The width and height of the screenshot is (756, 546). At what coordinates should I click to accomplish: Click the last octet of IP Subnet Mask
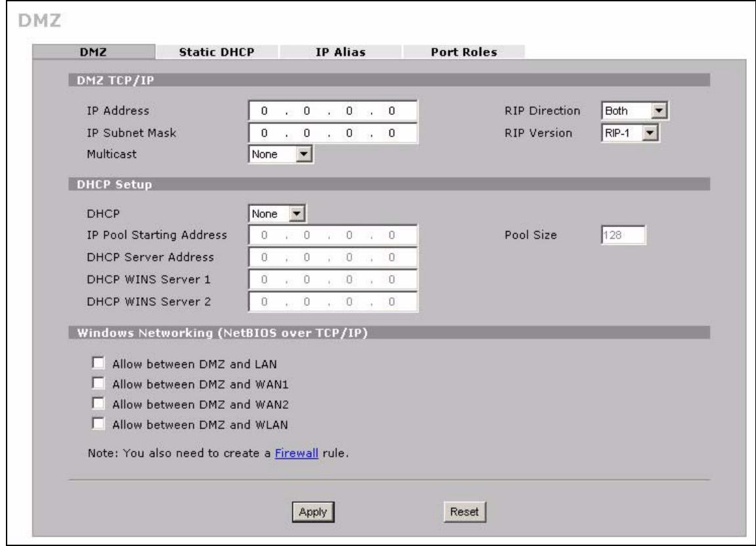391,133
